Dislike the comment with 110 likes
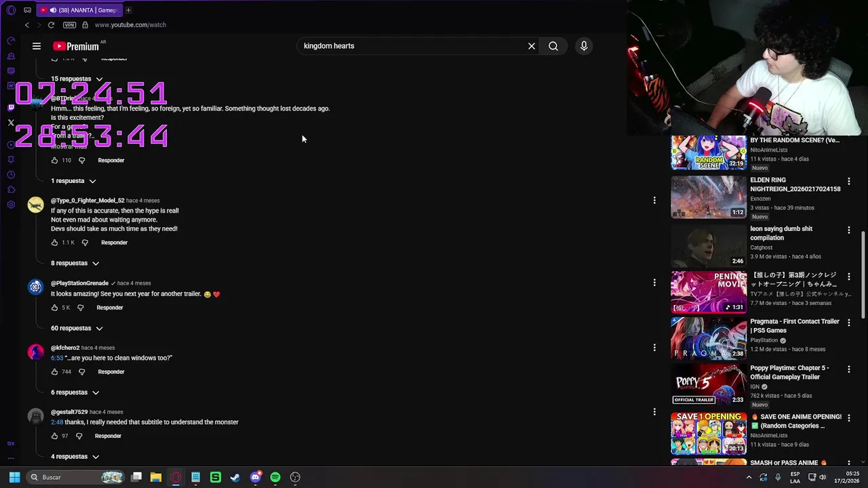Viewport: 868px width, 488px height. [81, 161]
